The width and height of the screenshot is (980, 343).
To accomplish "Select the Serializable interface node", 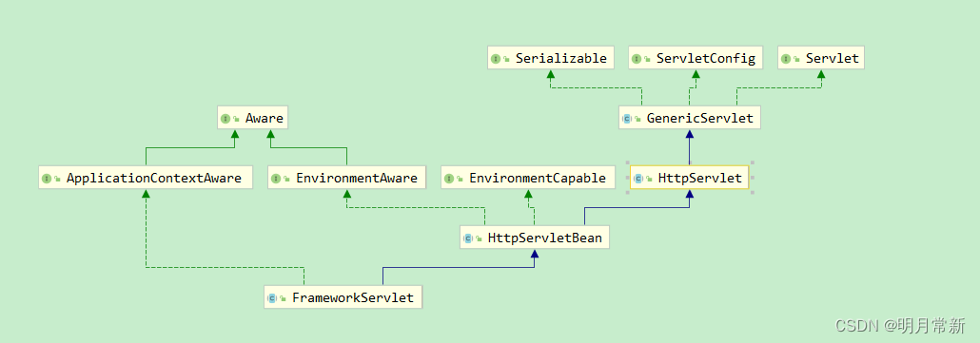I will (551, 58).
